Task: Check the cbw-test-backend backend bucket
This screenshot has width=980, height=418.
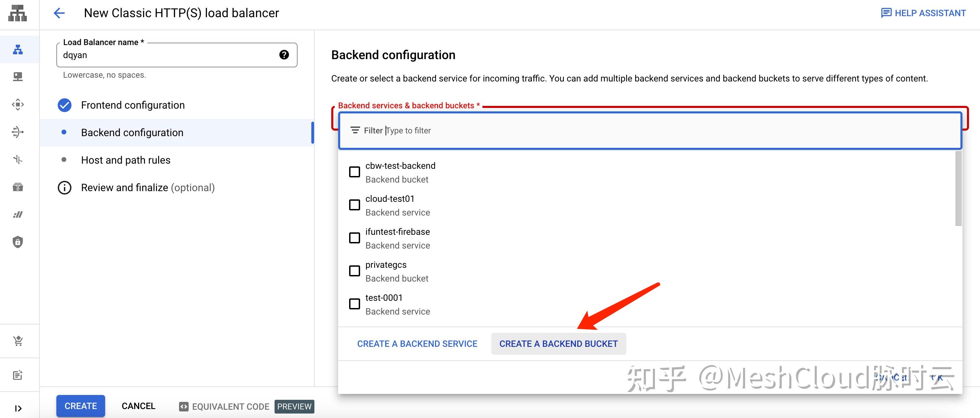Action: point(354,172)
